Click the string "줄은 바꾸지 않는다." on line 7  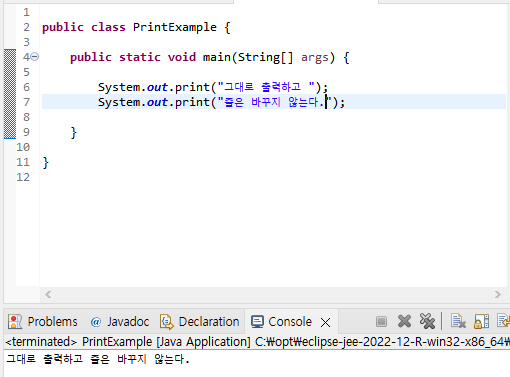click(274, 102)
